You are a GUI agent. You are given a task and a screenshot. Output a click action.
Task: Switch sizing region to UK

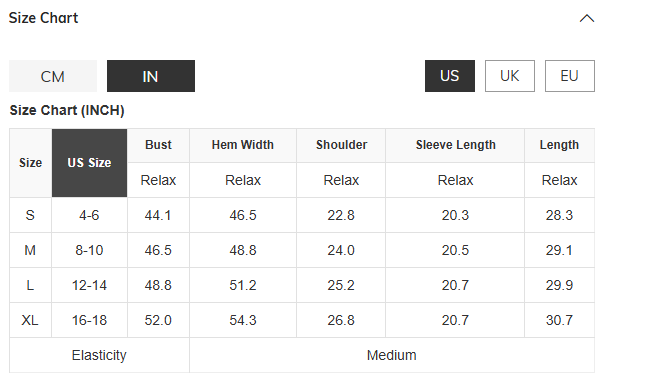(x=510, y=76)
